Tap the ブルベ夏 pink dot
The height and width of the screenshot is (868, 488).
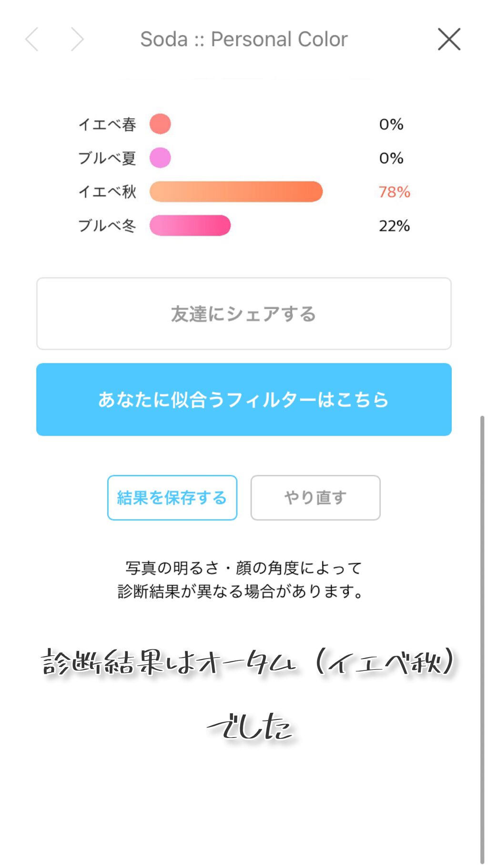point(160,158)
